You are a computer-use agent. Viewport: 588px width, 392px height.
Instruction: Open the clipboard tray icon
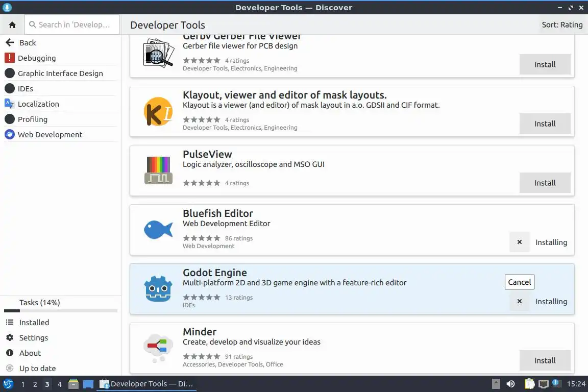(x=529, y=384)
